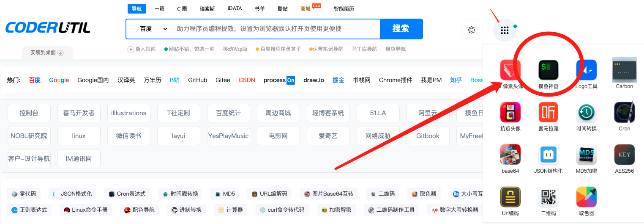Open the 时间戳转换 tool tag

[x=181, y=194]
